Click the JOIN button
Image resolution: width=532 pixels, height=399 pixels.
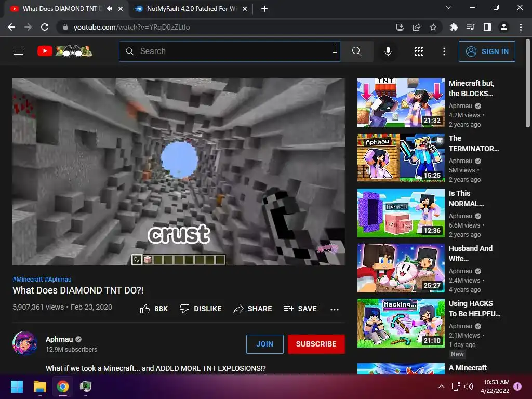click(264, 344)
